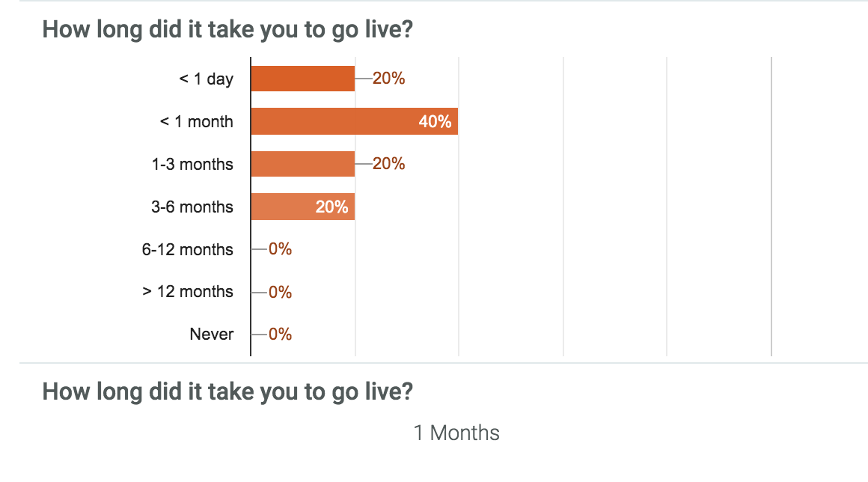Select the 'Never' axis label

pyautogui.click(x=211, y=335)
